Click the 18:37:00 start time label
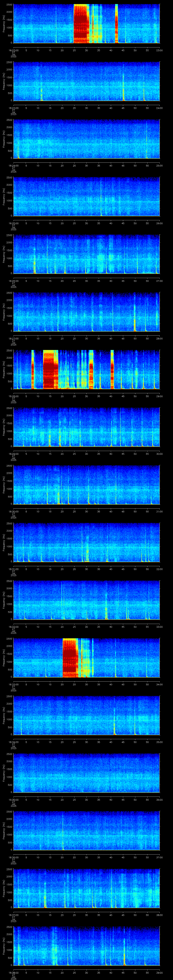Viewport: 173px width, 980px height. click(13, 915)
